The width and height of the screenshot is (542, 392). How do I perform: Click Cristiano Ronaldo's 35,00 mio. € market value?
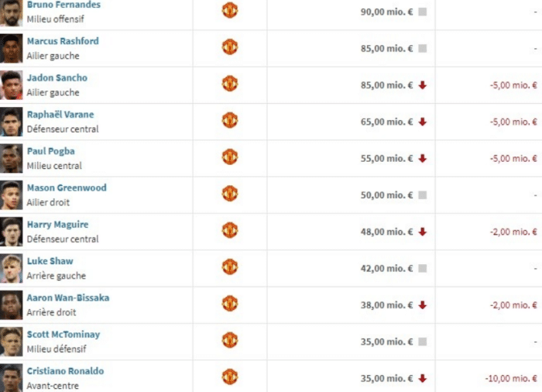click(x=386, y=378)
